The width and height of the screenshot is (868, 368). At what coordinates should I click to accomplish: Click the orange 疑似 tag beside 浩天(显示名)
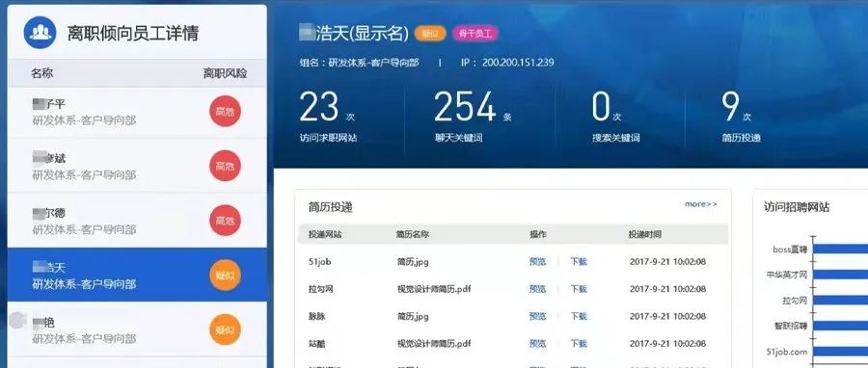pyautogui.click(x=430, y=33)
